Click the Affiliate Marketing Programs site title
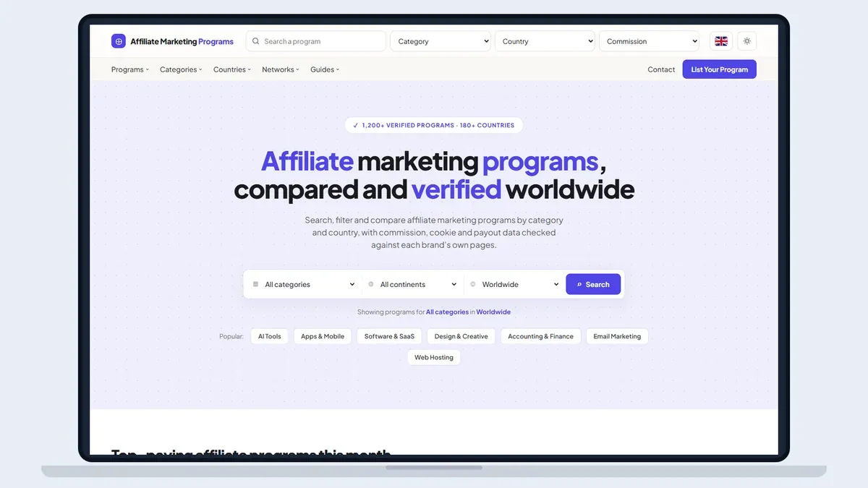868x488 pixels. pos(182,41)
